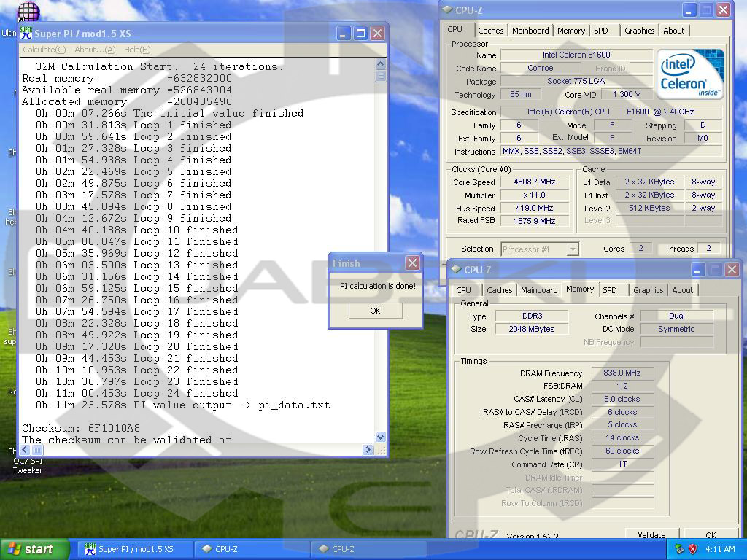Click the PI value output pi_data.txt line
Image resolution: width=747 pixels, height=560 pixels.
(183, 405)
